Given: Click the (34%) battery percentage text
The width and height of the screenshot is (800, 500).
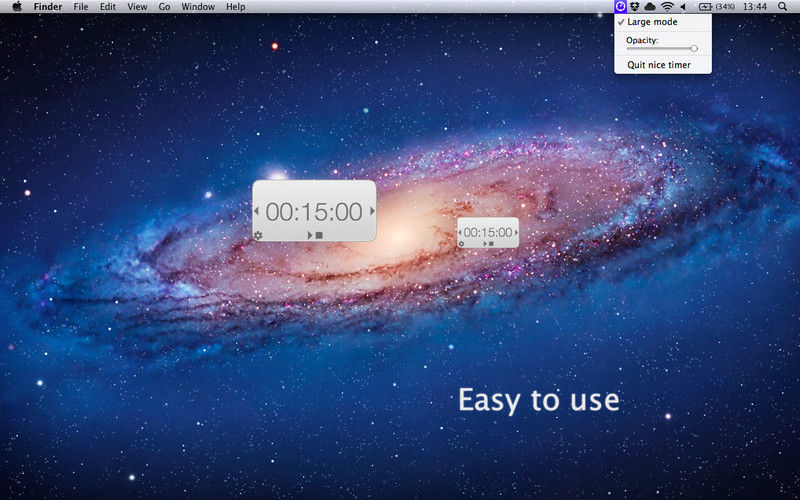Looking at the screenshot, I should click(x=726, y=7).
